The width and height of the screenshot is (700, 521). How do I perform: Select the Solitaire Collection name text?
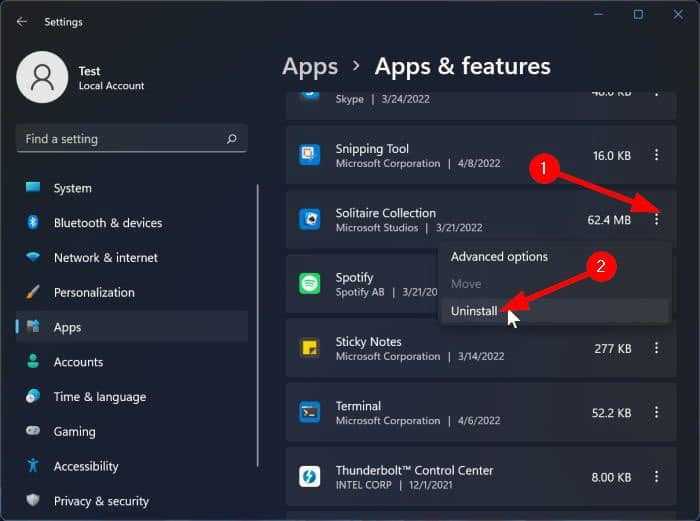coord(385,213)
